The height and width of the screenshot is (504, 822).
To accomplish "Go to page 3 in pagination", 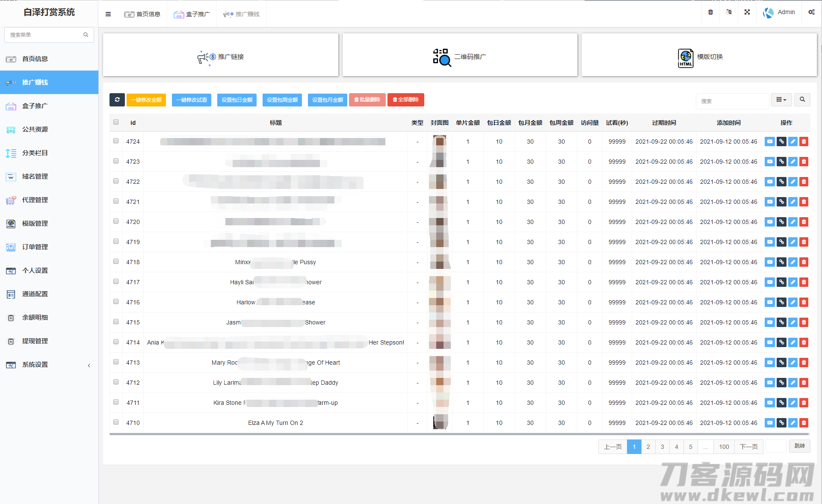I will pyautogui.click(x=662, y=447).
